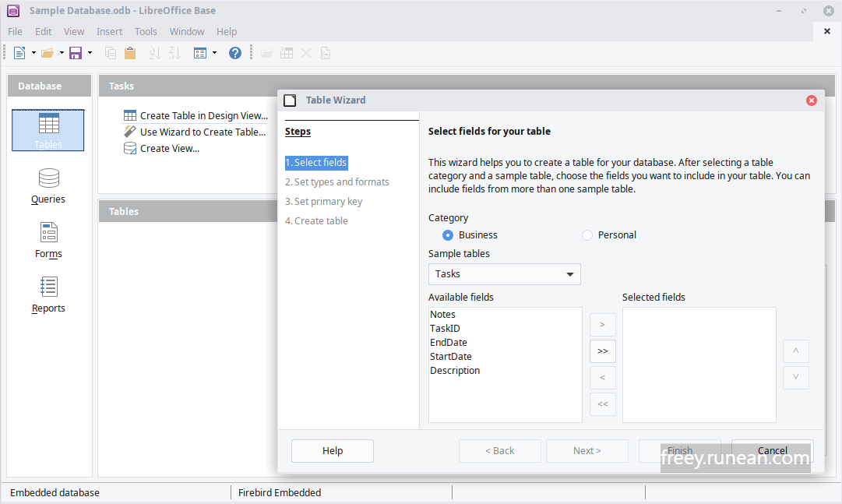Click the New document toolbar icon
Viewport: 842px width, 504px height.
coord(20,53)
